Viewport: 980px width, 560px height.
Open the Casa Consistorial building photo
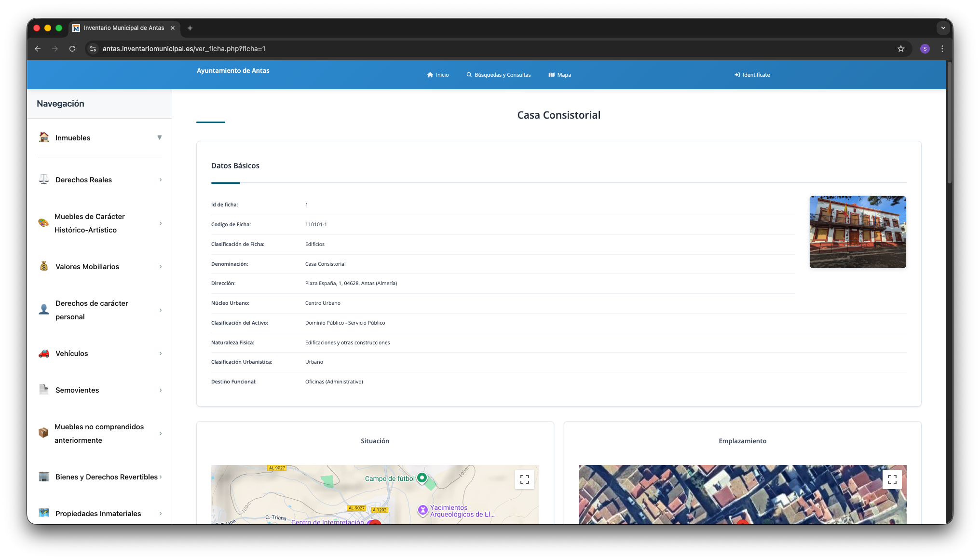[857, 232]
